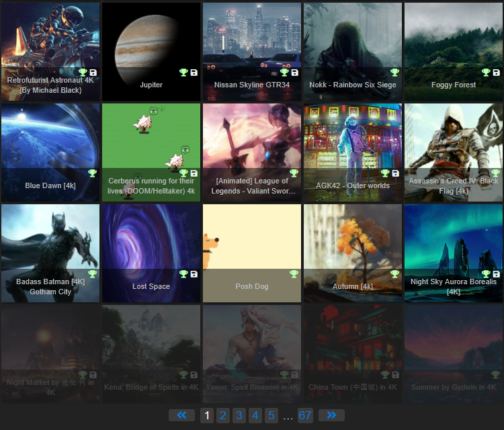Viewport: 504px width, 430px height.
Task: Click save icon on AGK42 - Outer worlds
Action: click(395, 173)
